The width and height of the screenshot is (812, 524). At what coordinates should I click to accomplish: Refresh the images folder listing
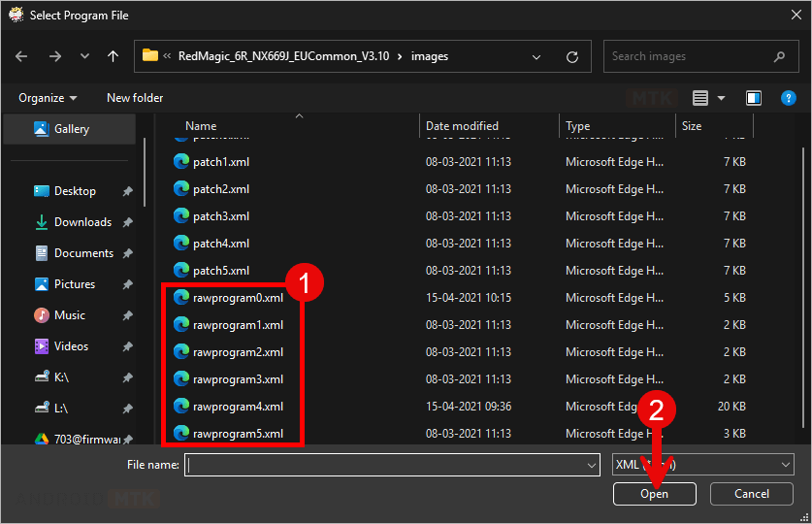(x=572, y=56)
